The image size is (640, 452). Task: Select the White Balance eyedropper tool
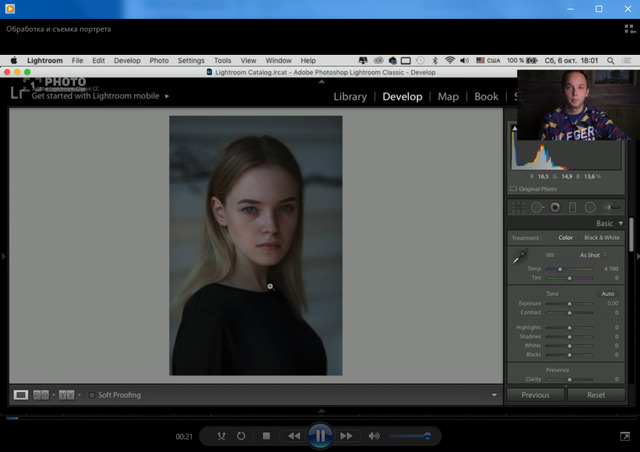coord(518,258)
